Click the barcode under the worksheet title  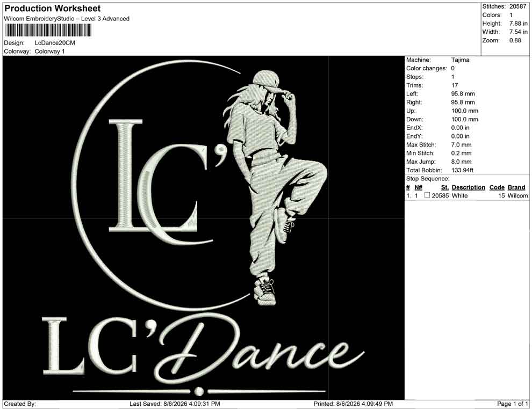[x=48, y=31]
